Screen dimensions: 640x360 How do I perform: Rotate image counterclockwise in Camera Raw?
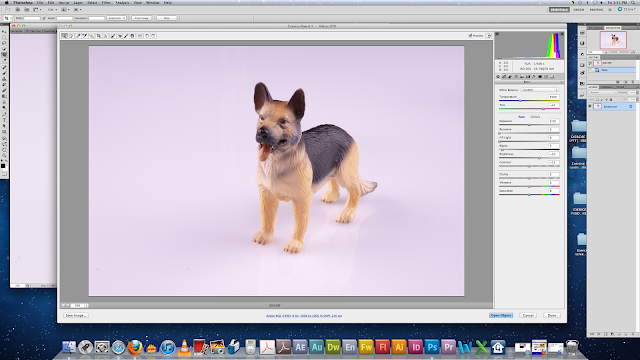pyautogui.click(x=147, y=36)
